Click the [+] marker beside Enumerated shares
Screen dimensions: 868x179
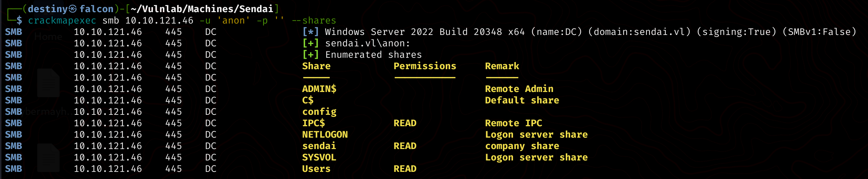pos(310,55)
